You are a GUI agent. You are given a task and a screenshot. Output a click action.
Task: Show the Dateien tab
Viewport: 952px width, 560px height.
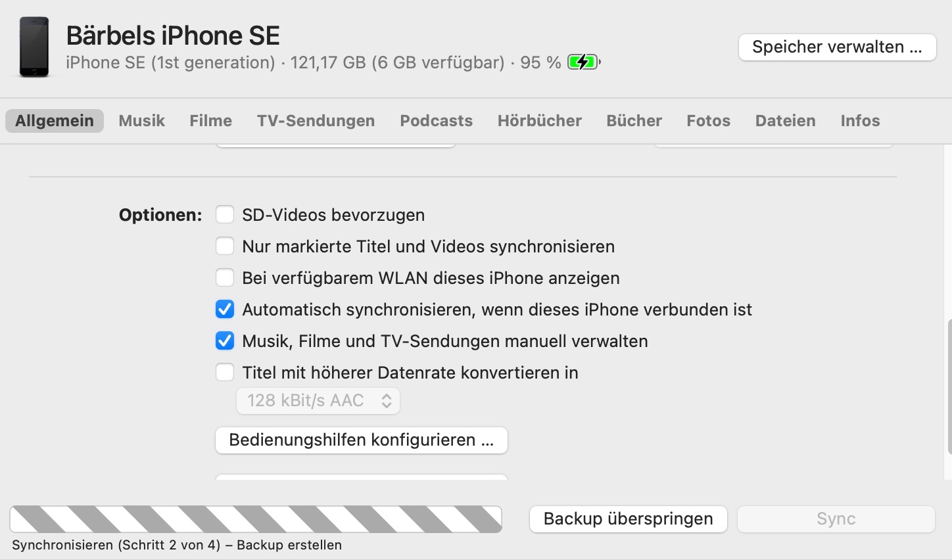click(785, 121)
